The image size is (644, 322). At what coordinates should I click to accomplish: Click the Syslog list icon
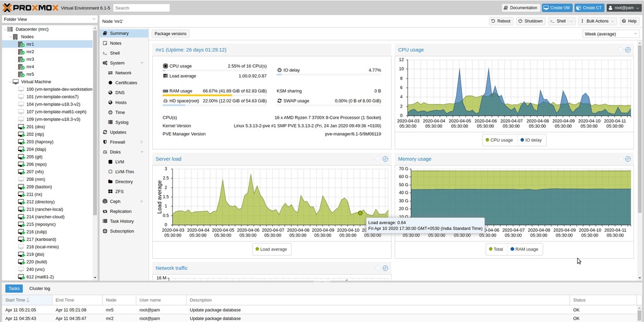(x=111, y=122)
